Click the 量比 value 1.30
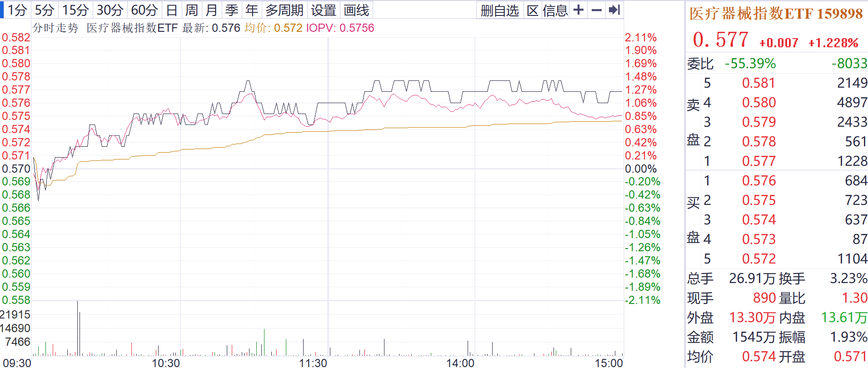 pos(854,298)
